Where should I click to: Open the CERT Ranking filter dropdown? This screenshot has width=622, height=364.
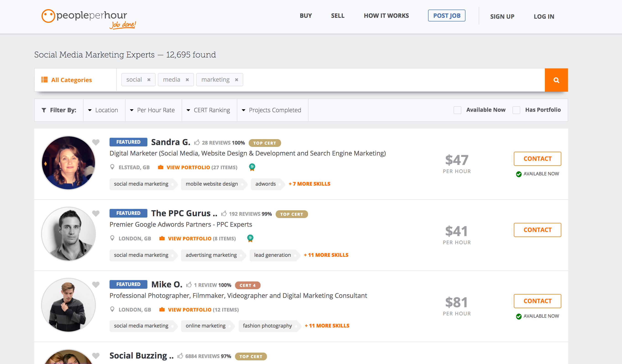(209, 110)
